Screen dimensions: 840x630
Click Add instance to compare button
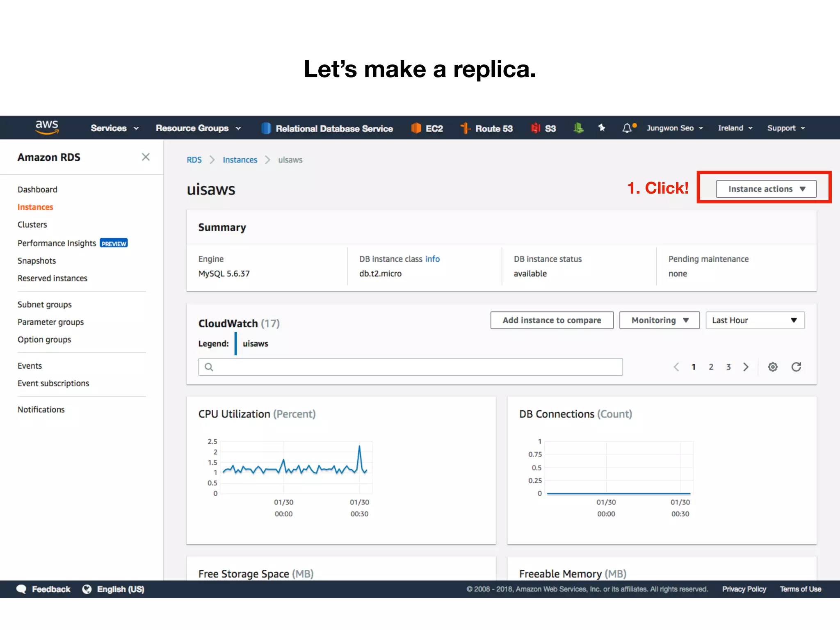point(552,320)
